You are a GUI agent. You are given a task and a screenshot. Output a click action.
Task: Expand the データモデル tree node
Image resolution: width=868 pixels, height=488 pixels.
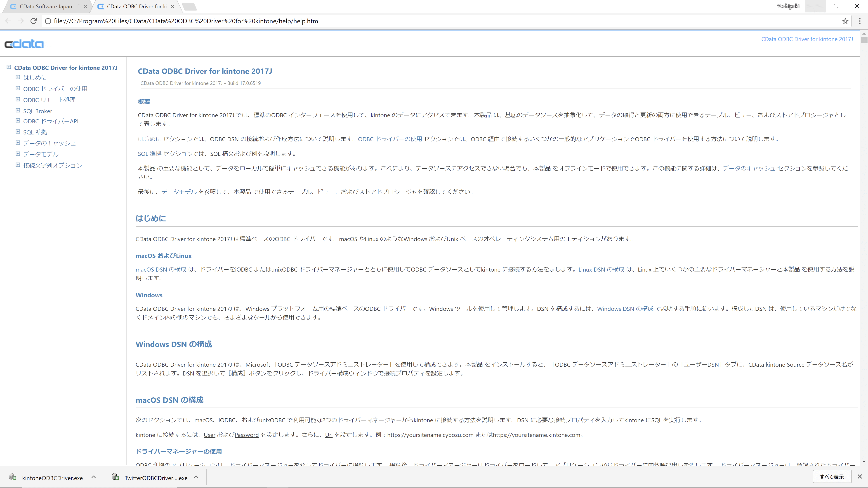coord(18,154)
